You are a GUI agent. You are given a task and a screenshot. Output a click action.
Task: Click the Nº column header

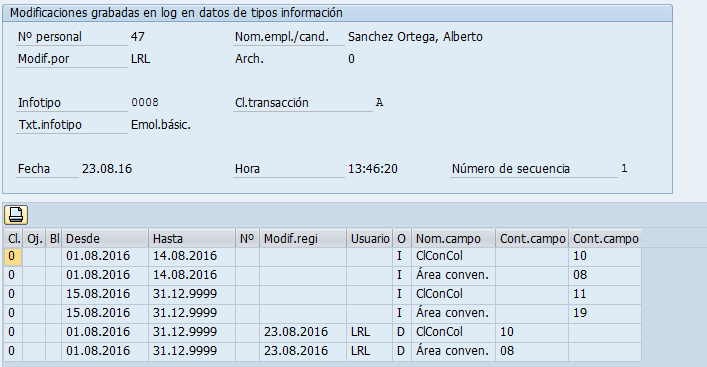247,239
